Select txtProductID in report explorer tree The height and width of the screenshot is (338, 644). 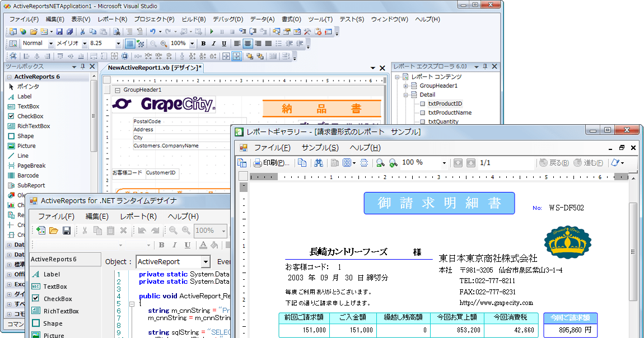pos(445,104)
